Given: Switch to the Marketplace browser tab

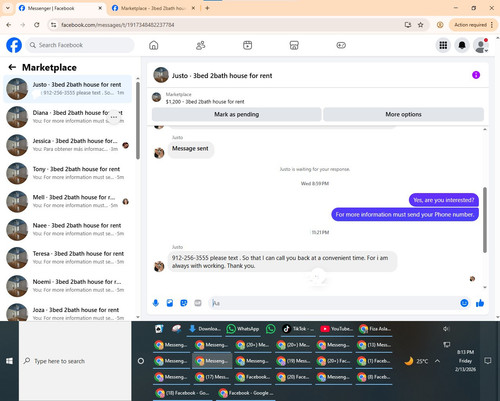Looking at the screenshot, I should (x=153, y=8).
